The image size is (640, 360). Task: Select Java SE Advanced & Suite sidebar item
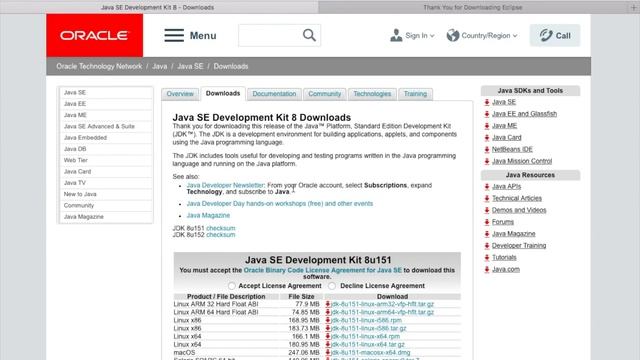pos(106,127)
